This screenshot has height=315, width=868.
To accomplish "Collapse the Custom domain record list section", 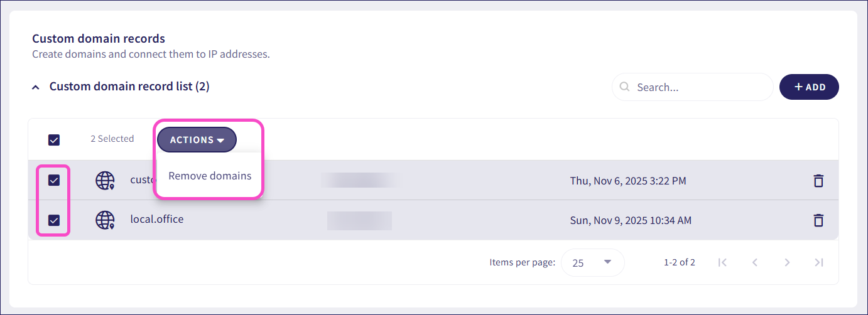I will (x=36, y=87).
